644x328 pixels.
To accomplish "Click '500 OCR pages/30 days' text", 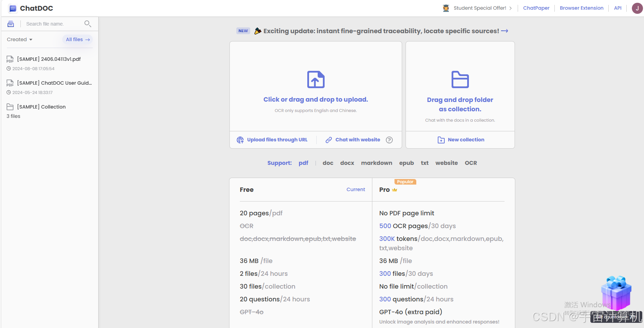I will click(417, 226).
